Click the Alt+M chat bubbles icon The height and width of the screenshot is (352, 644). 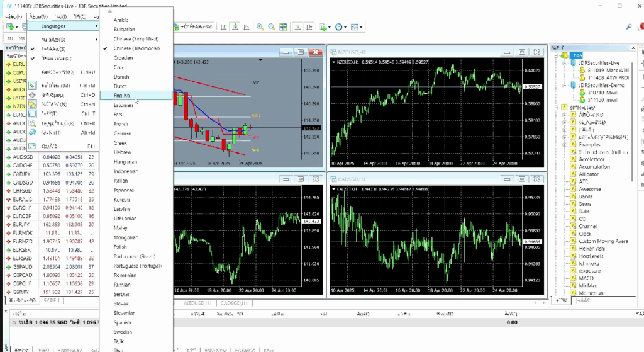(33, 133)
